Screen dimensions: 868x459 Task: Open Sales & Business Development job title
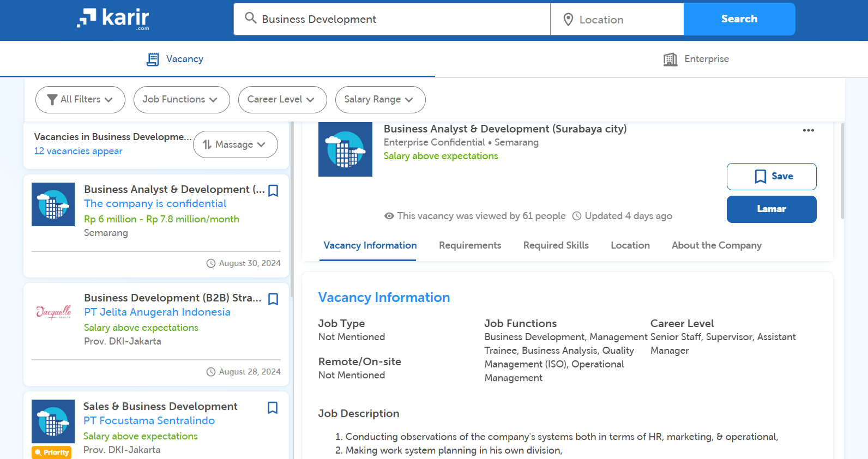point(160,406)
